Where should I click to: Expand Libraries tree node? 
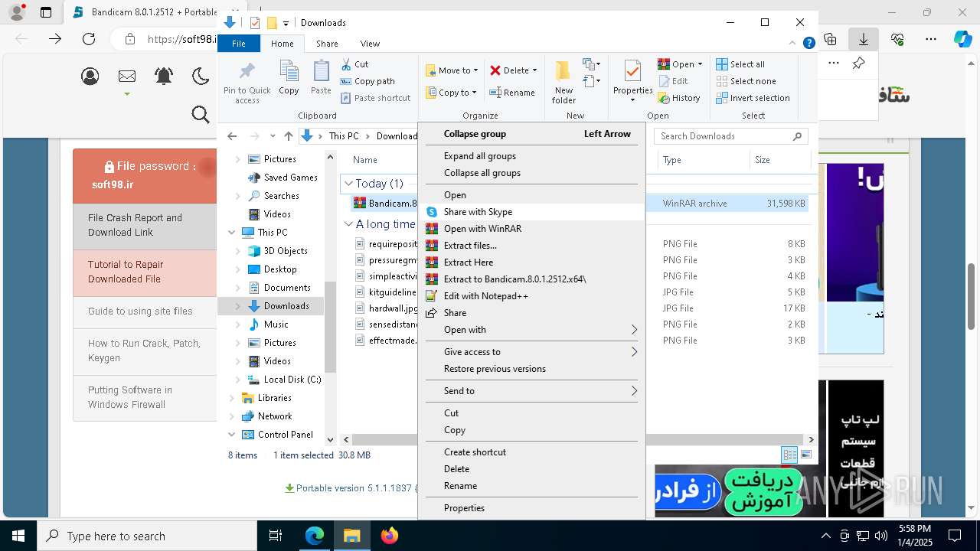232,398
